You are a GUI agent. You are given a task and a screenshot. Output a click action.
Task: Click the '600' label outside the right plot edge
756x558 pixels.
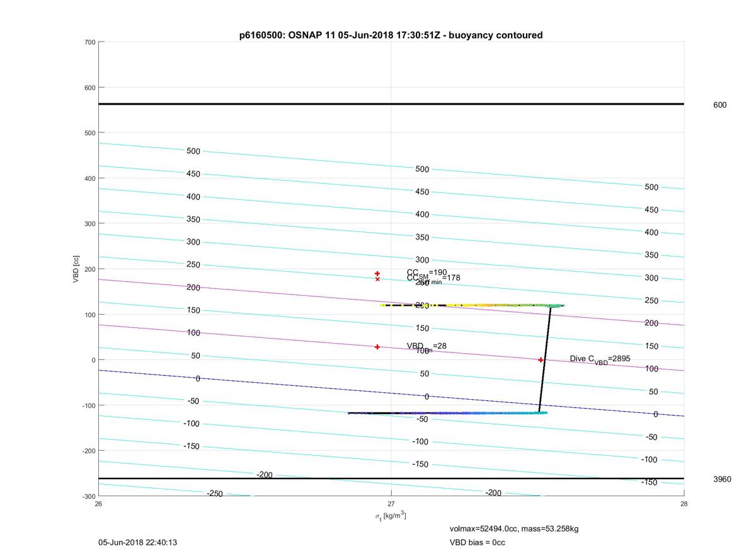coord(719,105)
